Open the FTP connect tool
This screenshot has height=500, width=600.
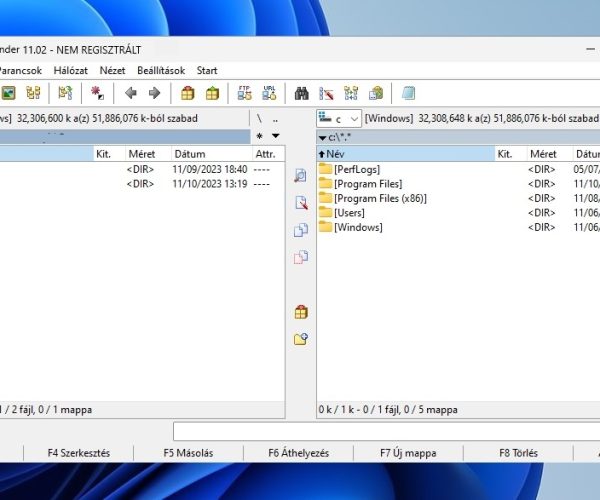click(244, 93)
